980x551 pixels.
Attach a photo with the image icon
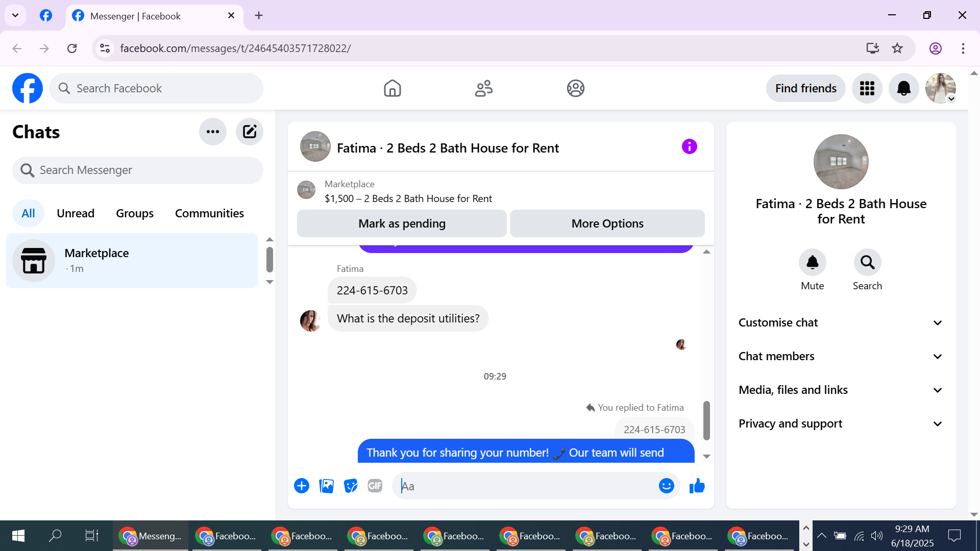click(x=326, y=486)
